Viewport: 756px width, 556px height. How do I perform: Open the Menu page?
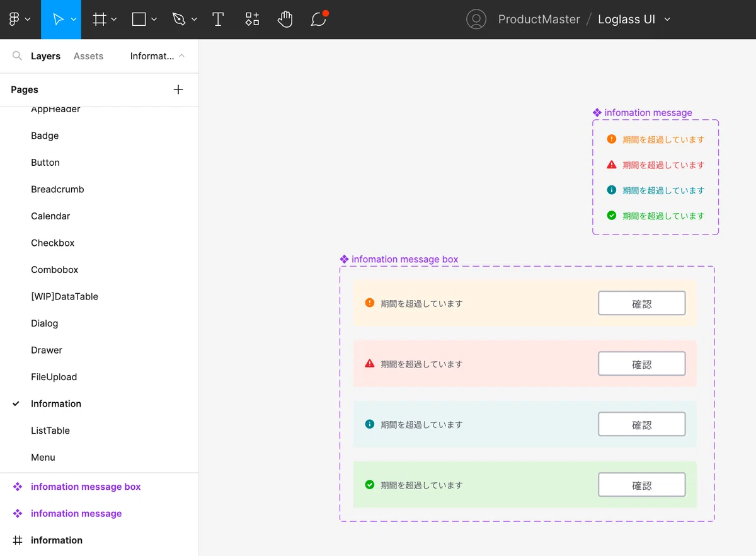tap(43, 458)
